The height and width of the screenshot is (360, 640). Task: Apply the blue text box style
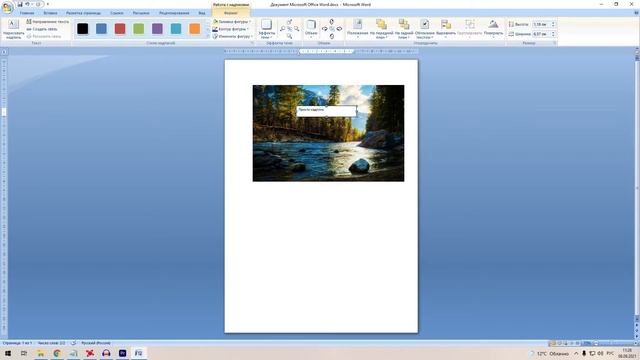click(x=101, y=29)
